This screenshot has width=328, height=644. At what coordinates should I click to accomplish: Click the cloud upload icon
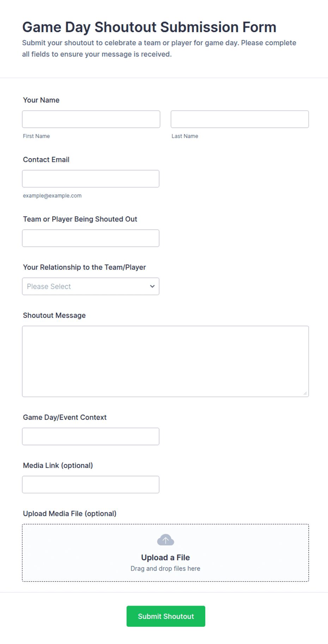165,540
